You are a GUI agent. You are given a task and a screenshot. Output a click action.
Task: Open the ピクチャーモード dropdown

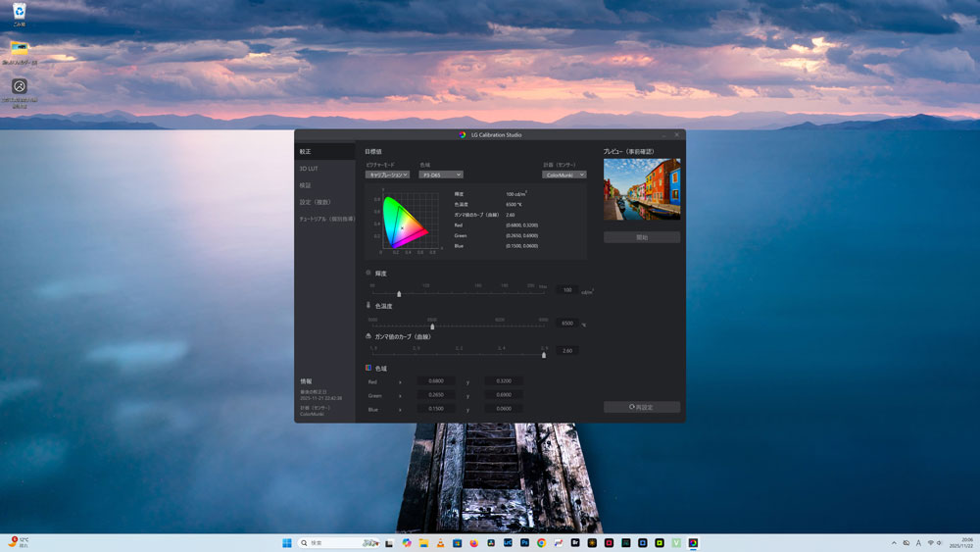tap(387, 175)
